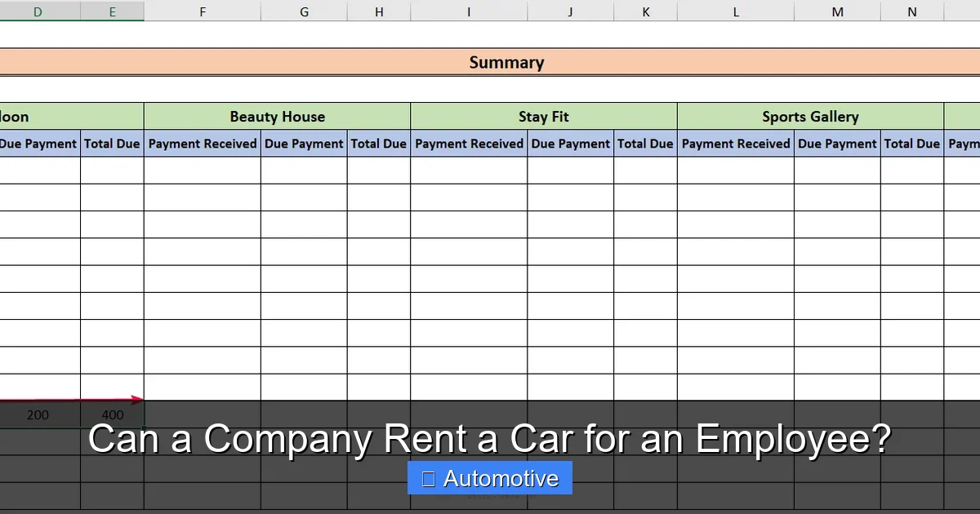980x514 pixels.
Task: Select column F header
Action: click(x=202, y=11)
